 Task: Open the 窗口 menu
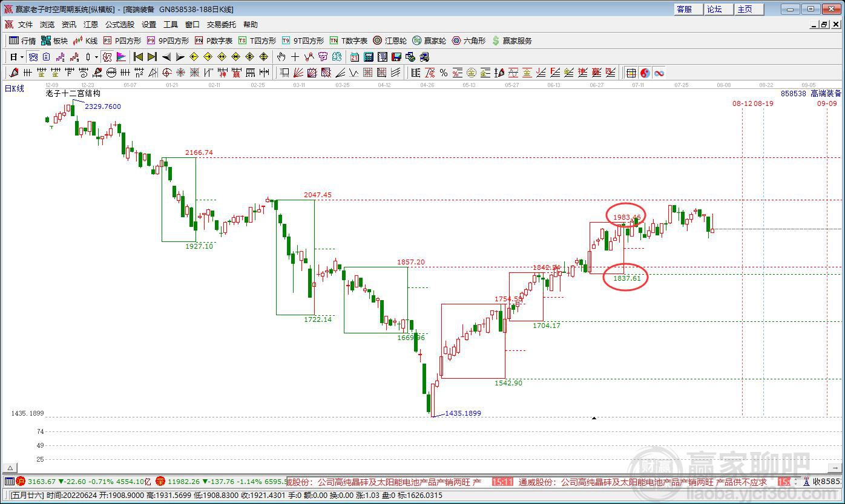(x=192, y=25)
